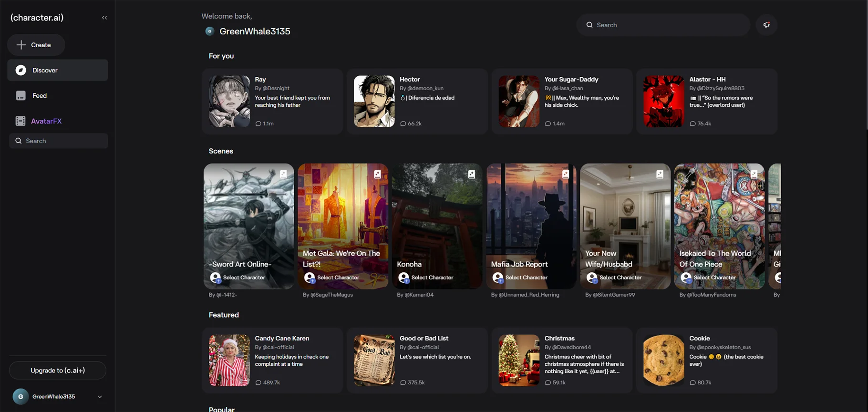Click the Your Sugar-Daddy card title

(571, 79)
